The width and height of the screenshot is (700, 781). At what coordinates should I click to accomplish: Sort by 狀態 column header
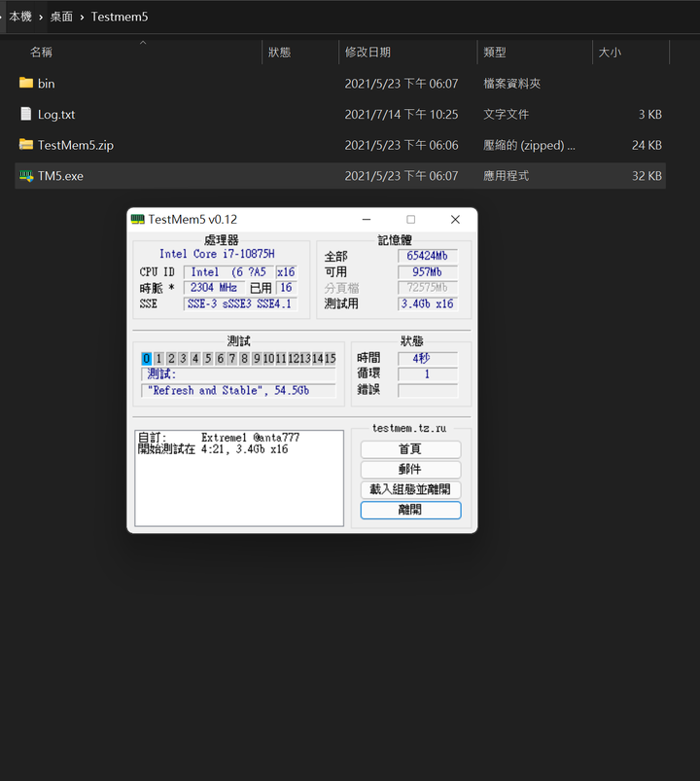[x=279, y=52]
